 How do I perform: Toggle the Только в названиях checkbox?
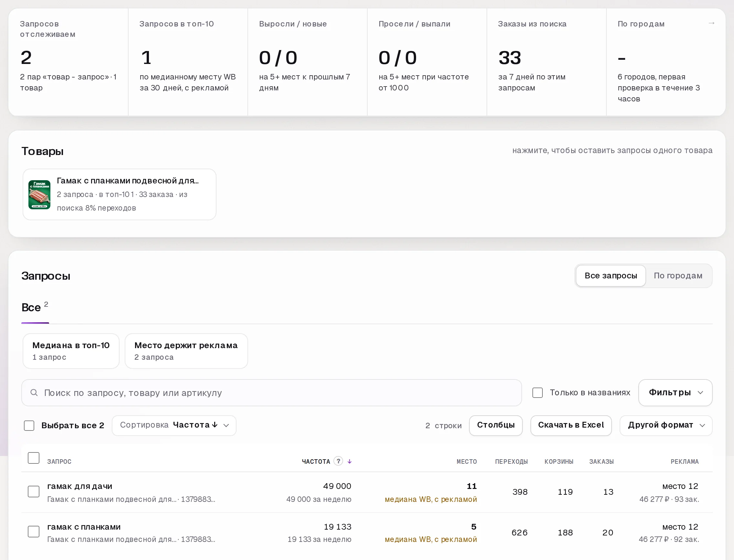coord(538,393)
